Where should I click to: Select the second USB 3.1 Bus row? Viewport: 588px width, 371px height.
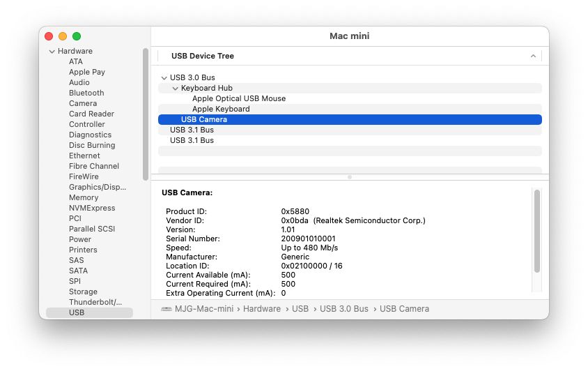350,141
